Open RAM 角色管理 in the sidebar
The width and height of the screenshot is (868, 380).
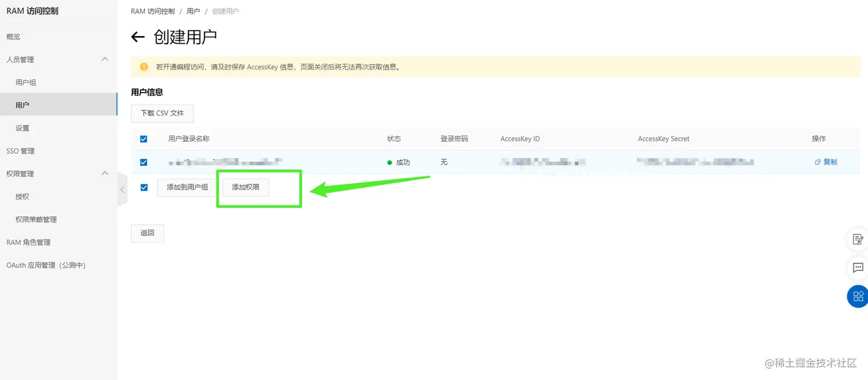(29, 242)
